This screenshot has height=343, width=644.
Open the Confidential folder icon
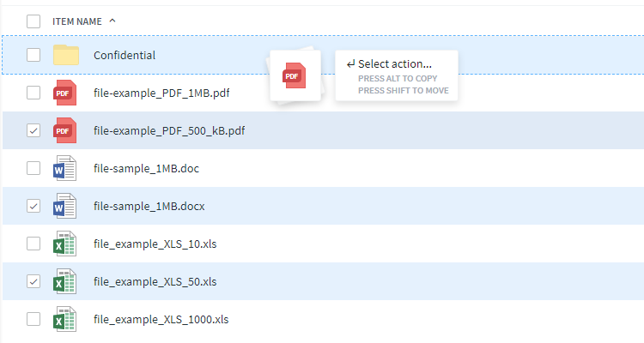(66, 55)
